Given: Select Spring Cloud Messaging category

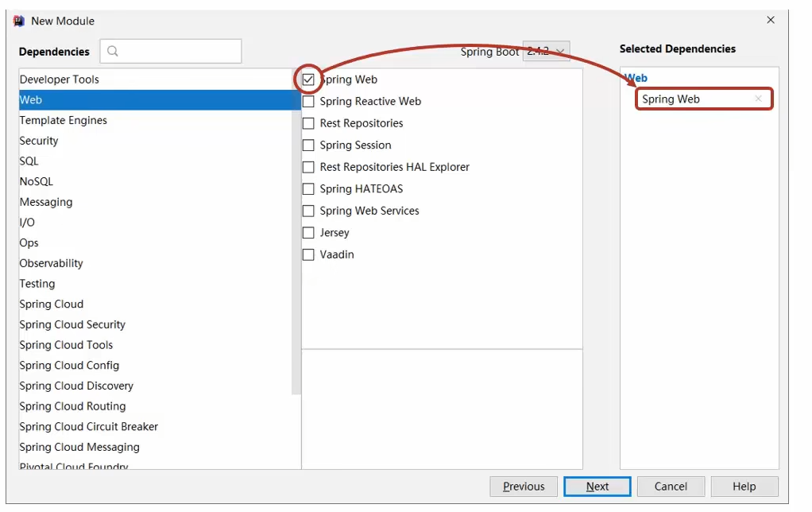Looking at the screenshot, I should [x=156, y=448].
